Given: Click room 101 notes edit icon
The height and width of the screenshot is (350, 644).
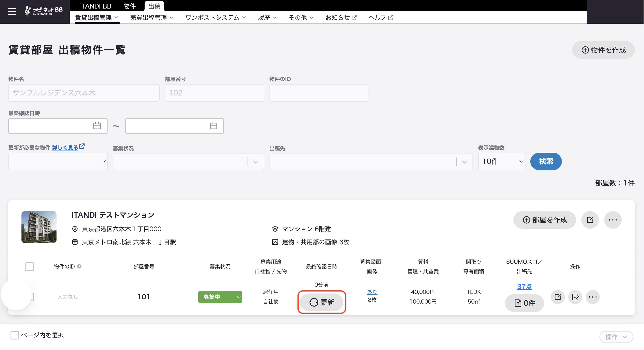Looking at the screenshot, I should coord(575,297).
